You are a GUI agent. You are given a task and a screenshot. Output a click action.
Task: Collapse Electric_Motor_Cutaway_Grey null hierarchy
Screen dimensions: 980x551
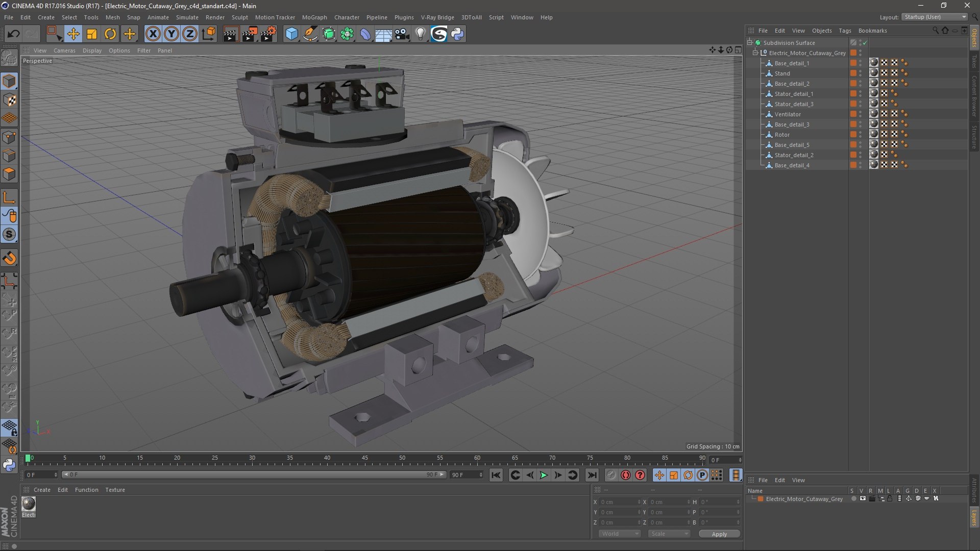click(x=755, y=53)
